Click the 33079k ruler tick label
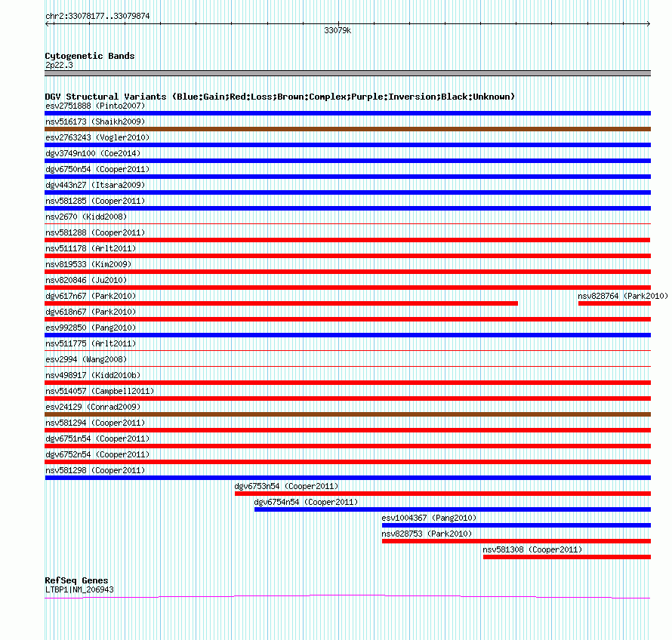 click(x=338, y=30)
